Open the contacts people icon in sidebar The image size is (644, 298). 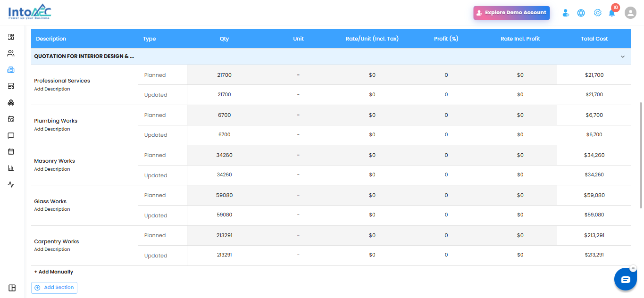11,53
